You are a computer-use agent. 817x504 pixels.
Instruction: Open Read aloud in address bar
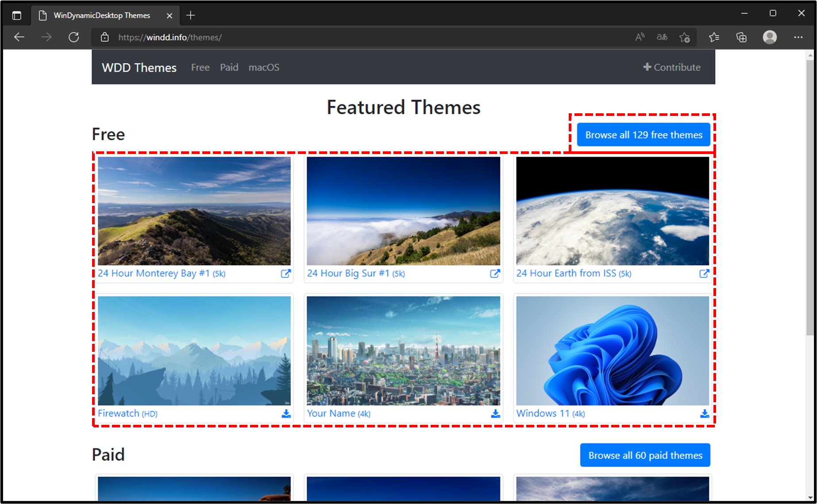640,37
